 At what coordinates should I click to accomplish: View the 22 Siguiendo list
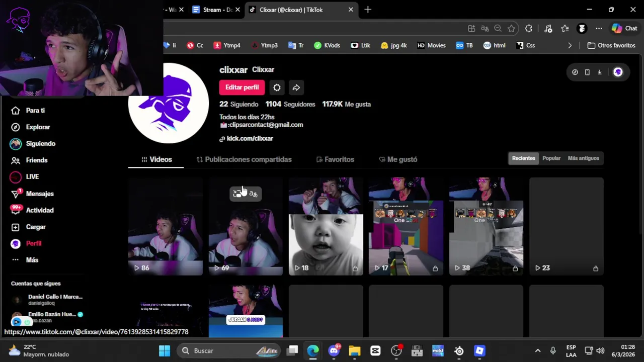(x=238, y=104)
